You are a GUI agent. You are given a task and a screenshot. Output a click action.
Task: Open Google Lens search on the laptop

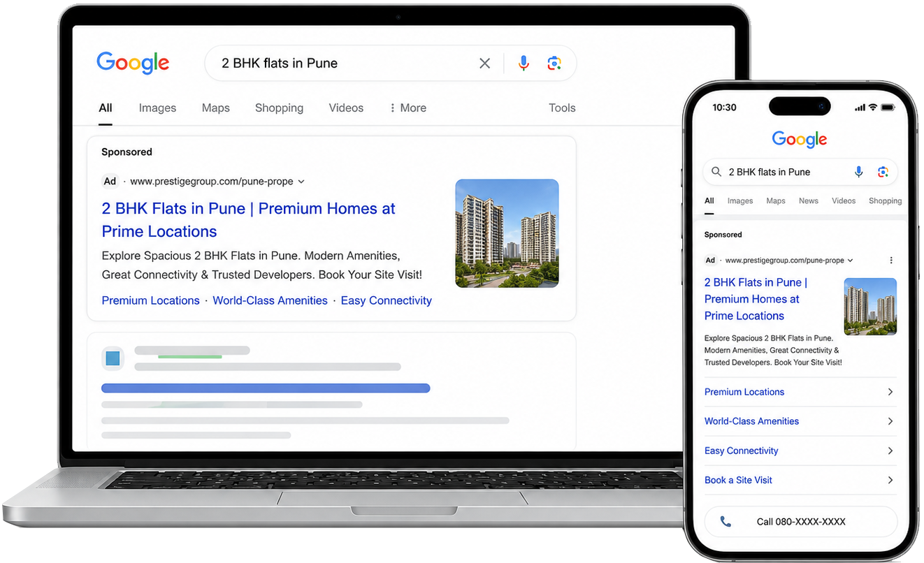pos(554,64)
